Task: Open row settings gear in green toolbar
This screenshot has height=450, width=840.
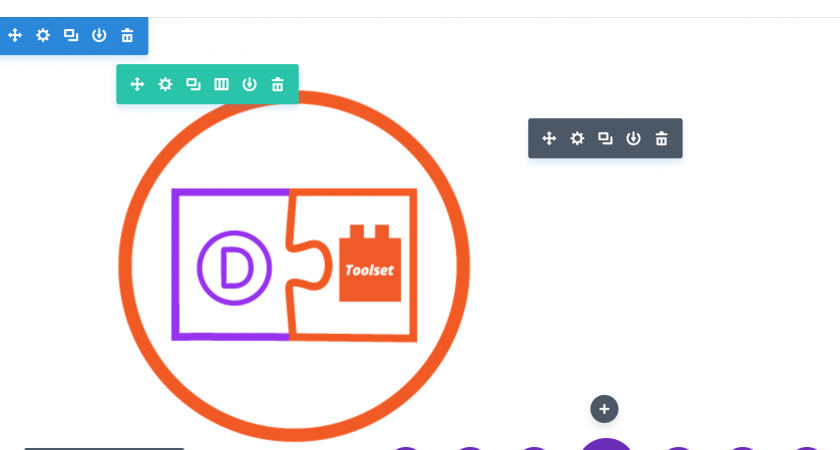Action: [x=165, y=84]
